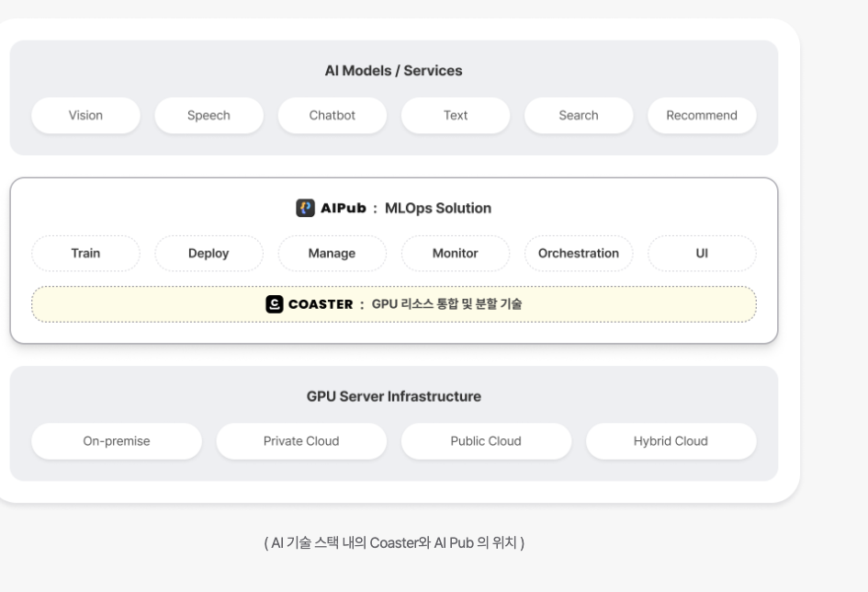The width and height of the screenshot is (868, 592).
Task: Click the Train feature box
Action: click(x=85, y=253)
